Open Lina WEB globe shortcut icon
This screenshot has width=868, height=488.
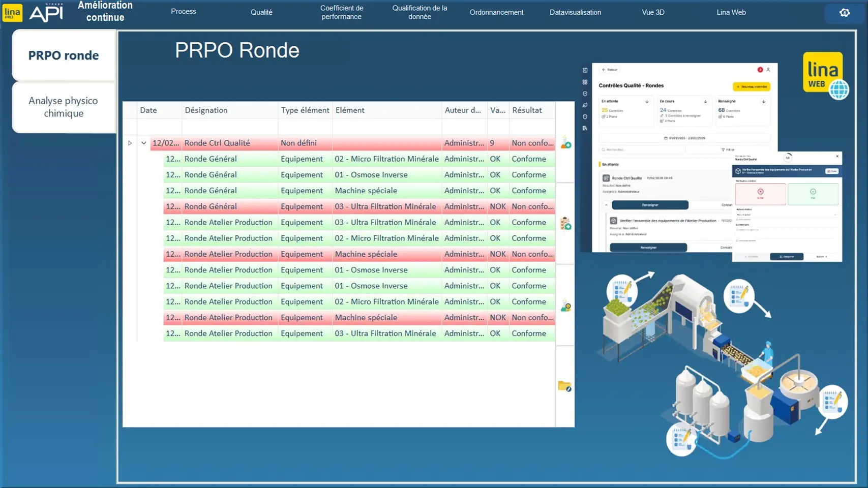[x=825, y=75]
